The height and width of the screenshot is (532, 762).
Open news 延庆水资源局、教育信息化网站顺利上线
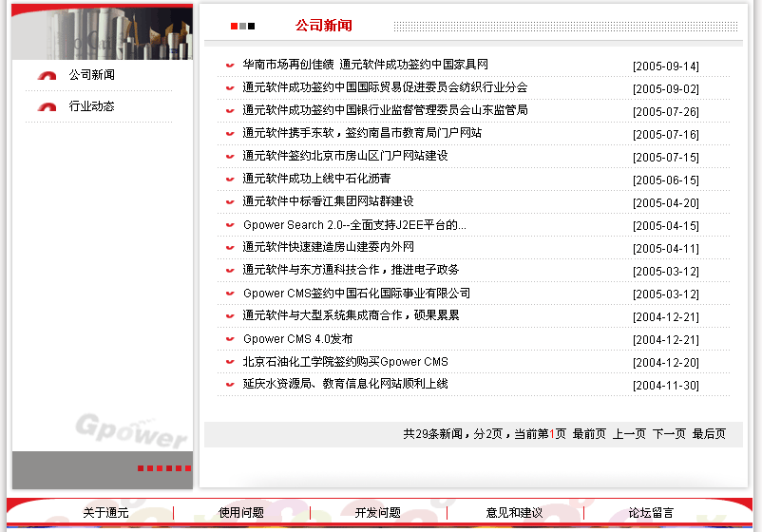pos(345,384)
